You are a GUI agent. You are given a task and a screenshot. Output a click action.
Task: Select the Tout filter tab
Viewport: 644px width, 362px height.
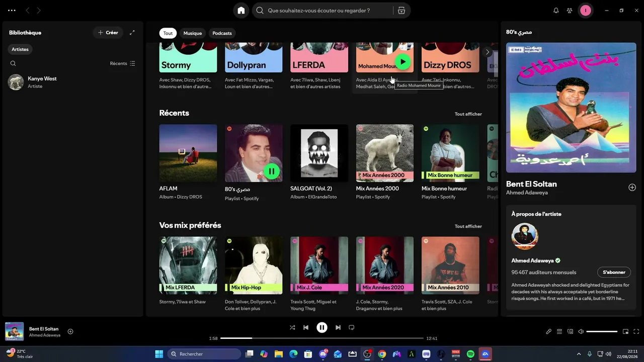(x=168, y=33)
